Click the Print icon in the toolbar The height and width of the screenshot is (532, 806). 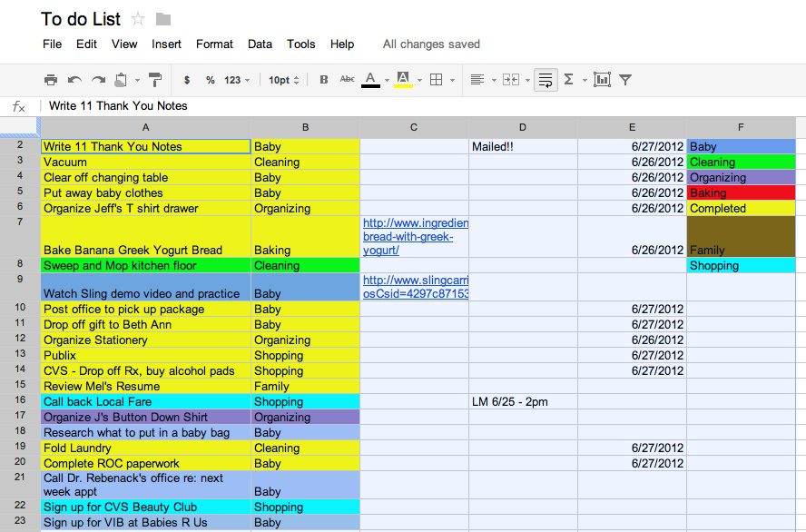[x=51, y=79]
